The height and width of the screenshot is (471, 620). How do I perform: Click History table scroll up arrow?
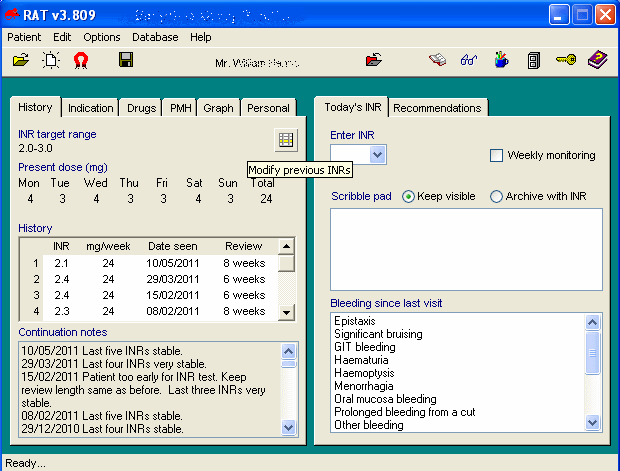point(286,246)
